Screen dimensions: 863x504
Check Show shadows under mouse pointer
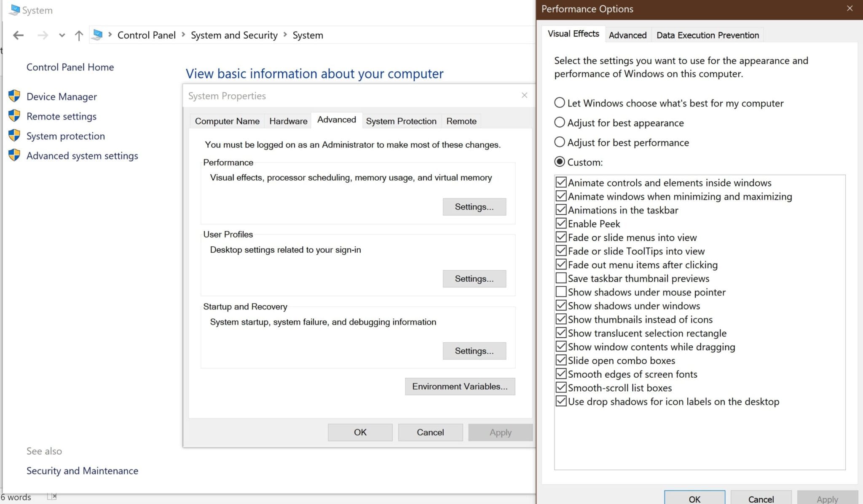pos(561,292)
